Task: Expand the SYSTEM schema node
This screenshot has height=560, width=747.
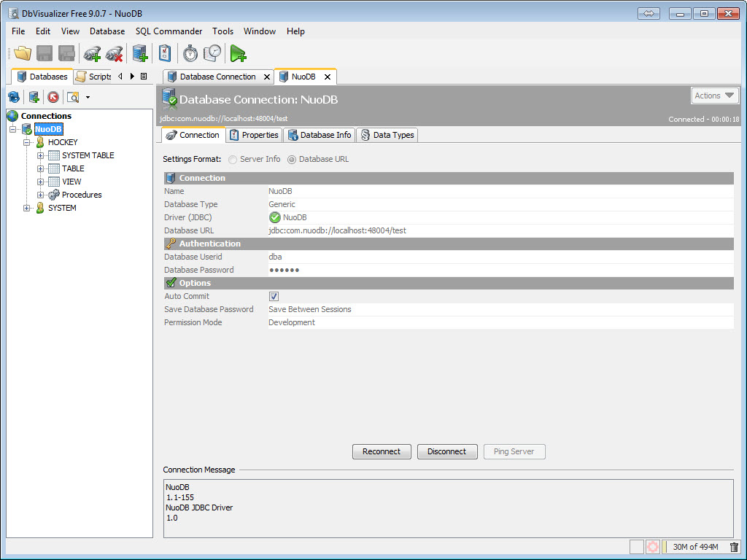Action: click(x=27, y=208)
